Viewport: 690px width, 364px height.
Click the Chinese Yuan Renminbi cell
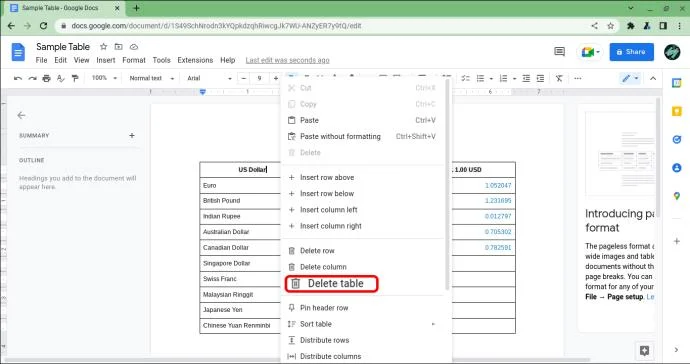pyautogui.click(x=240, y=326)
